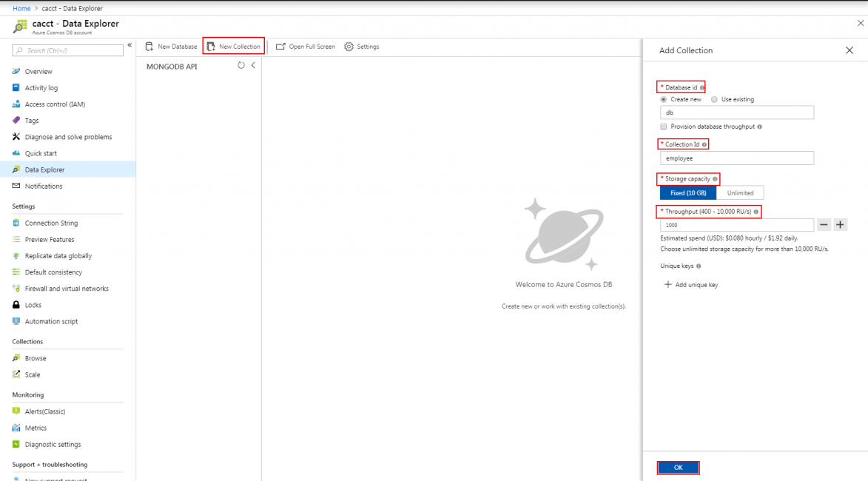
Task: Click the Home breadcrumb link
Action: click(21, 8)
